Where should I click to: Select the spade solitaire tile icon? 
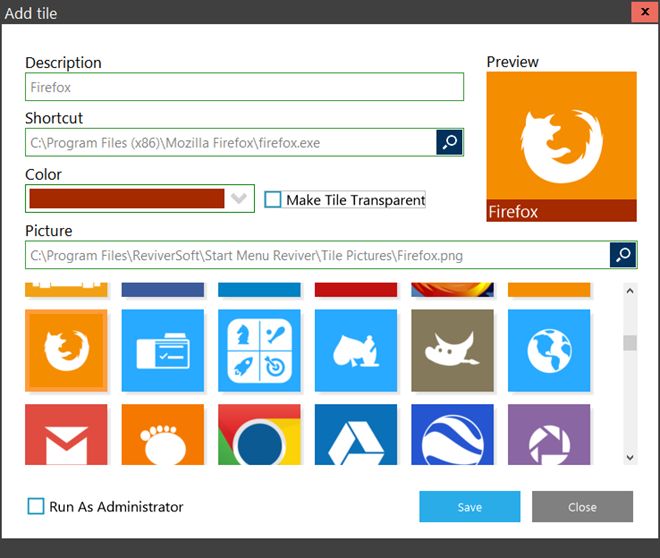[356, 351]
